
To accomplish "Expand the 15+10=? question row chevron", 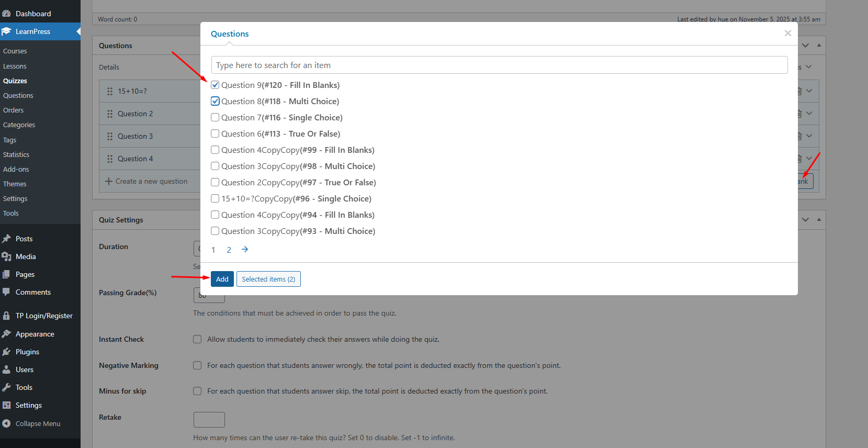I will coord(809,91).
